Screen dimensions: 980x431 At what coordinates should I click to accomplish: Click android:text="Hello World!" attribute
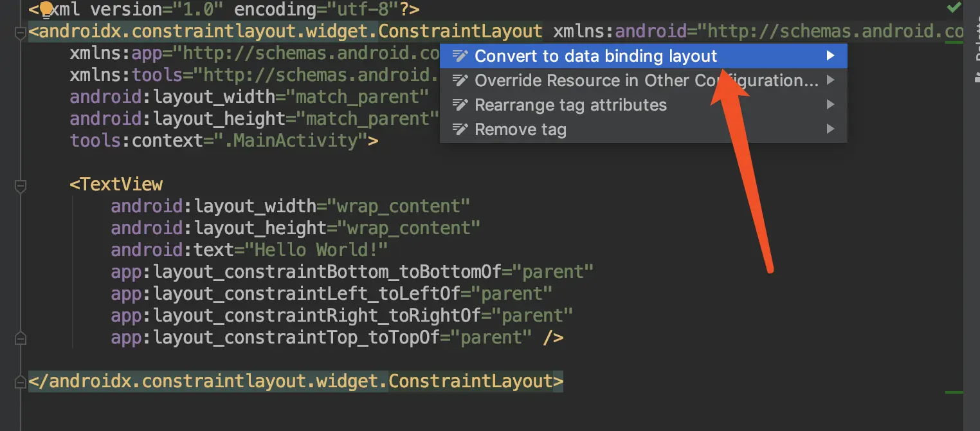(x=250, y=250)
